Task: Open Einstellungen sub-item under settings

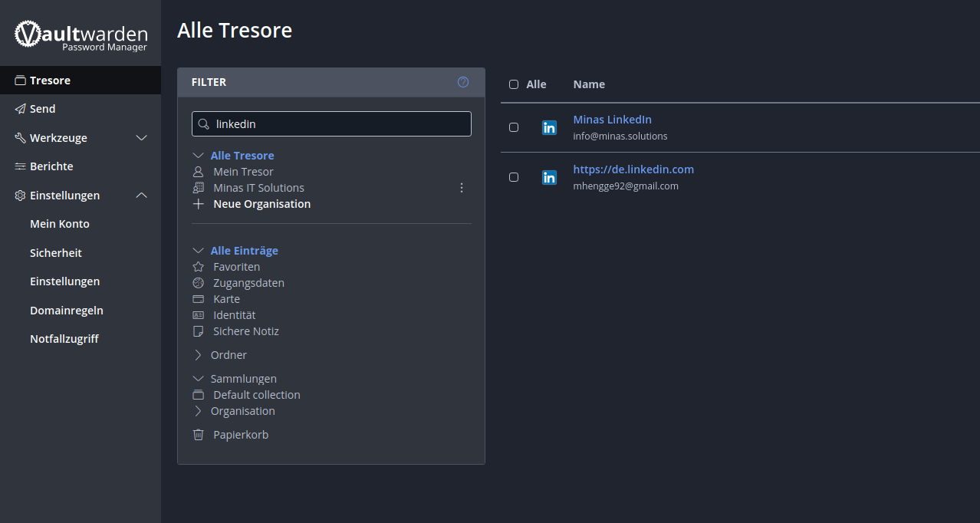Action: point(64,281)
